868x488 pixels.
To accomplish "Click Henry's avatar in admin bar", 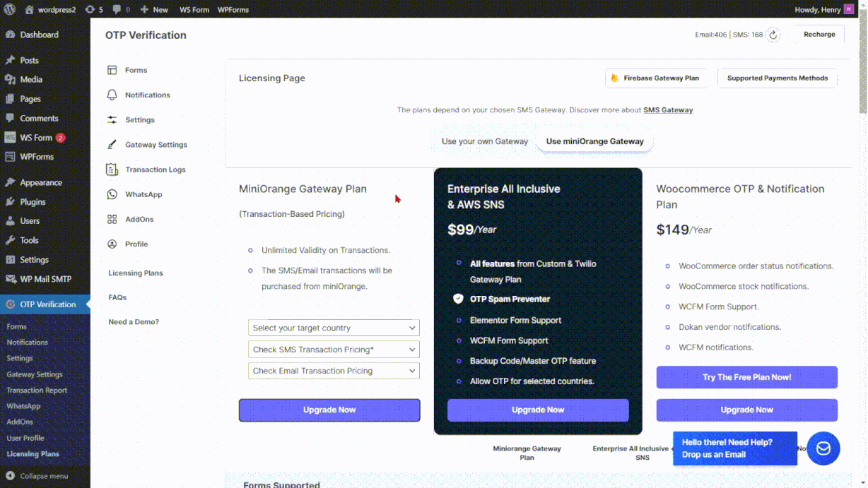I will pos(848,9).
